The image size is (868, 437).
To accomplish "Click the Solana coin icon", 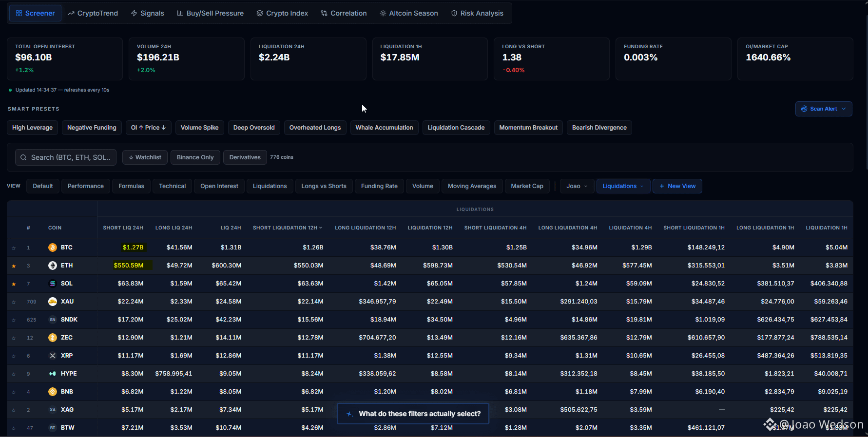I will coord(53,284).
